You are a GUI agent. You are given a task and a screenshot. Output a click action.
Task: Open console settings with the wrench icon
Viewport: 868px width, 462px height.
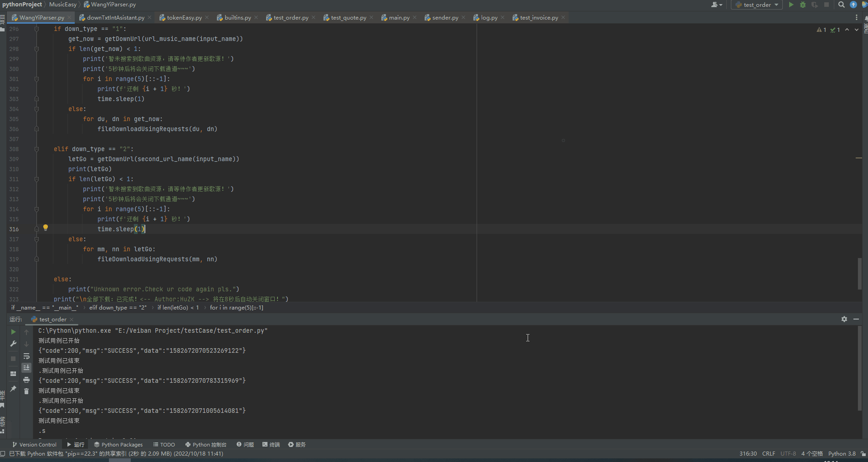pyautogui.click(x=13, y=343)
